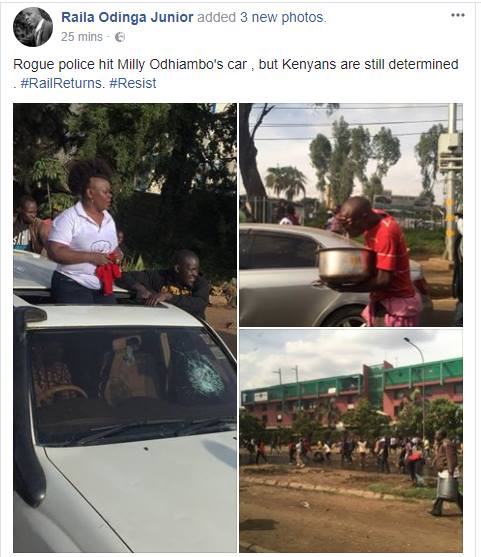The width and height of the screenshot is (481, 557).
Task: Open the three-dot post options menu
Action: click(x=458, y=15)
